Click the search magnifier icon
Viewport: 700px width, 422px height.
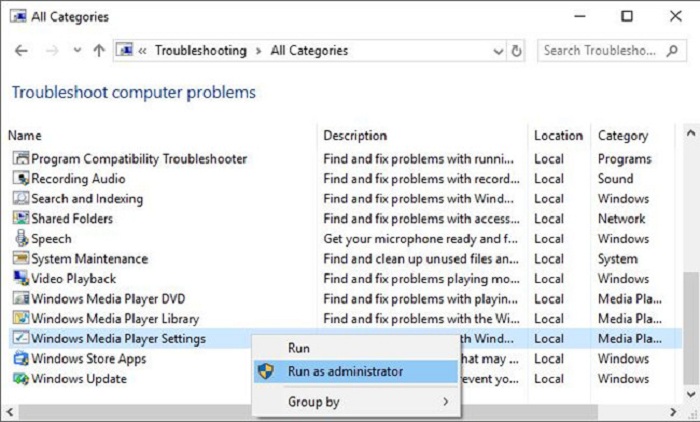[672, 50]
